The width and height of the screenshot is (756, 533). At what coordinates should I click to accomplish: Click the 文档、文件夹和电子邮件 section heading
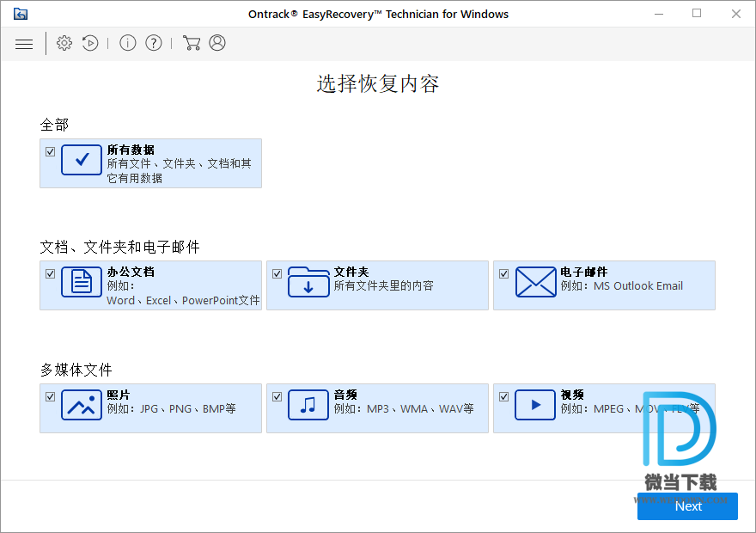click(x=119, y=247)
